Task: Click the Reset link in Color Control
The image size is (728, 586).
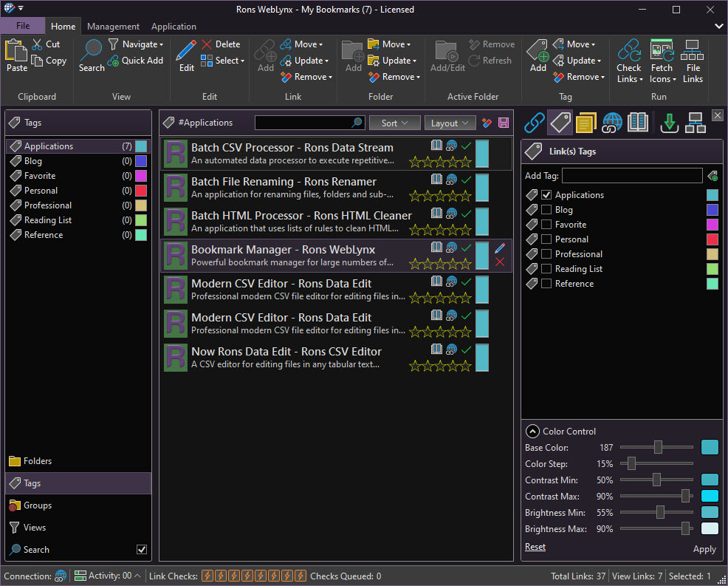Action: click(535, 547)
